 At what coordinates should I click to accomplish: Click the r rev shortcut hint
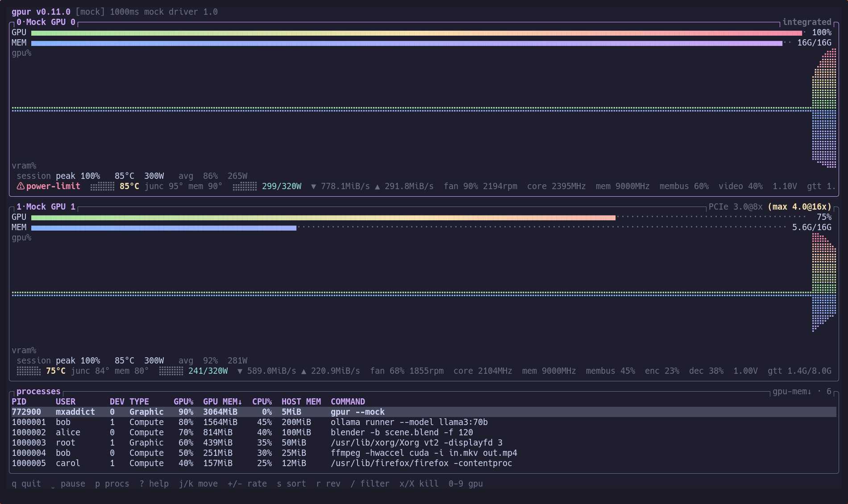point(328,483)
